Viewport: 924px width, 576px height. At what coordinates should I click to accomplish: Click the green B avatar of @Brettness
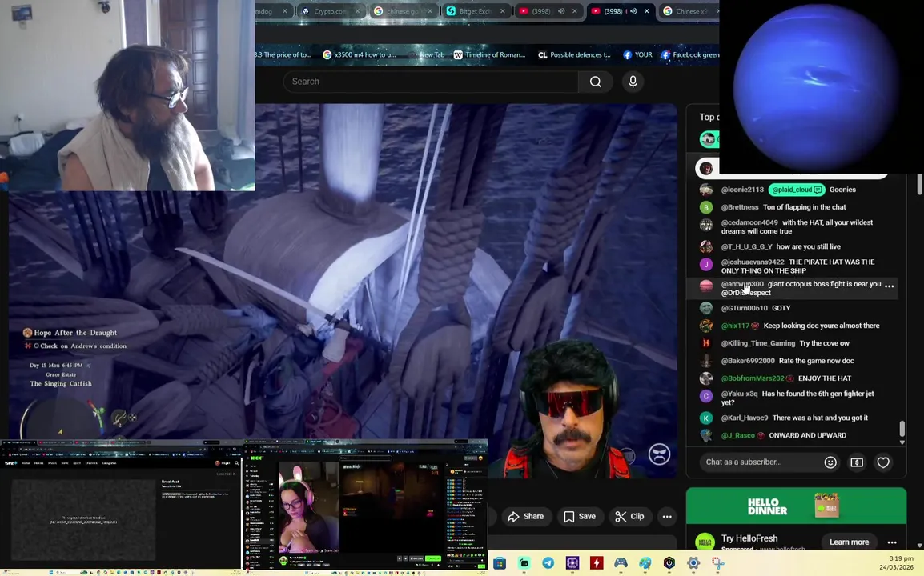[x=706, y=207]
